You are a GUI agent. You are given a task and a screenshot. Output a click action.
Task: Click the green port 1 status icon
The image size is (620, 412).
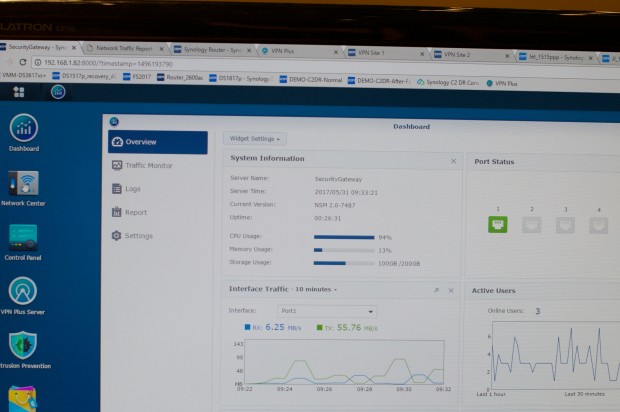point(497,224)
